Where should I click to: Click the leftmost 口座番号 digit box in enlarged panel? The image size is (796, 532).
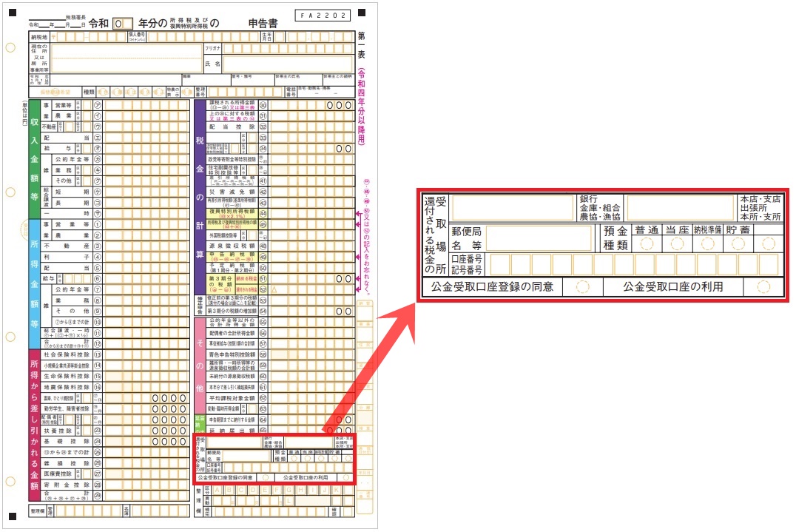coord(500,264)
